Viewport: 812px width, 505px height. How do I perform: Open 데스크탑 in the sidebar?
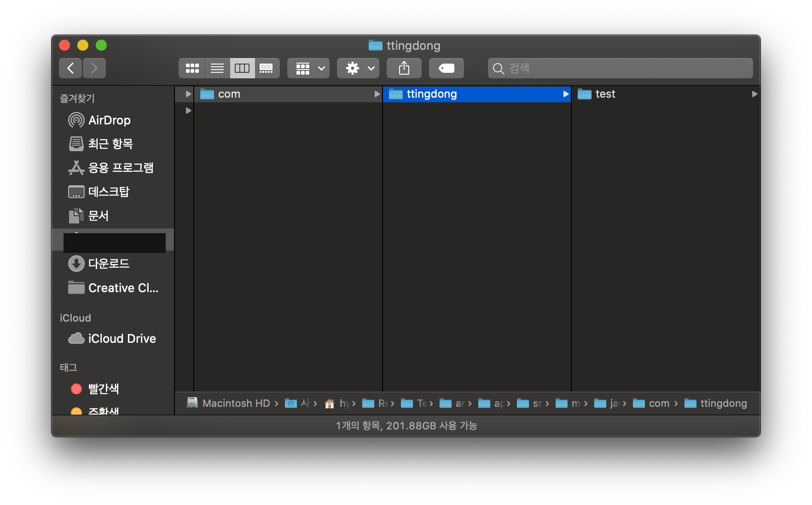click(113, 192)
